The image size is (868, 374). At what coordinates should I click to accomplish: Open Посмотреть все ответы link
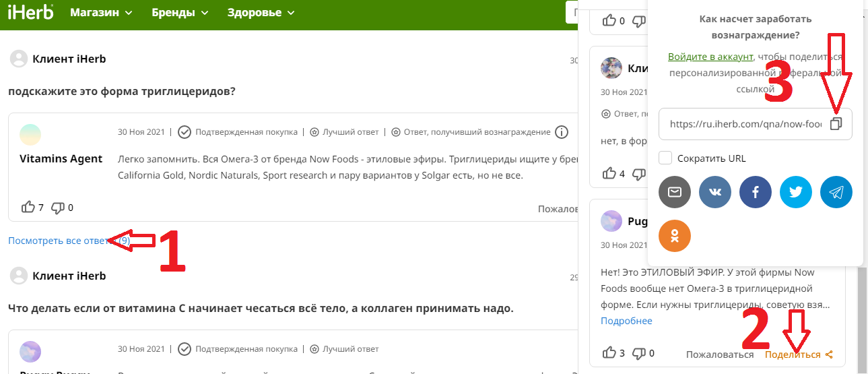point(69,241)
